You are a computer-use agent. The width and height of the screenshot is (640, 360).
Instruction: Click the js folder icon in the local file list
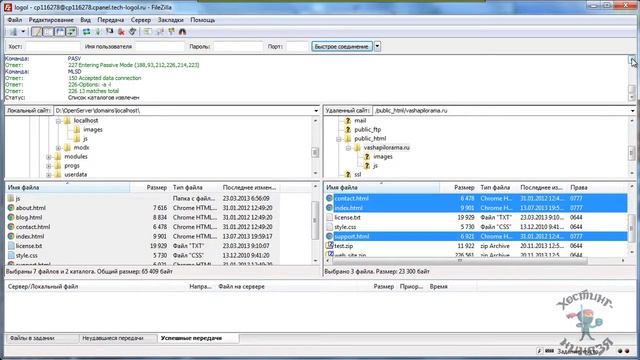coord(11,198)
